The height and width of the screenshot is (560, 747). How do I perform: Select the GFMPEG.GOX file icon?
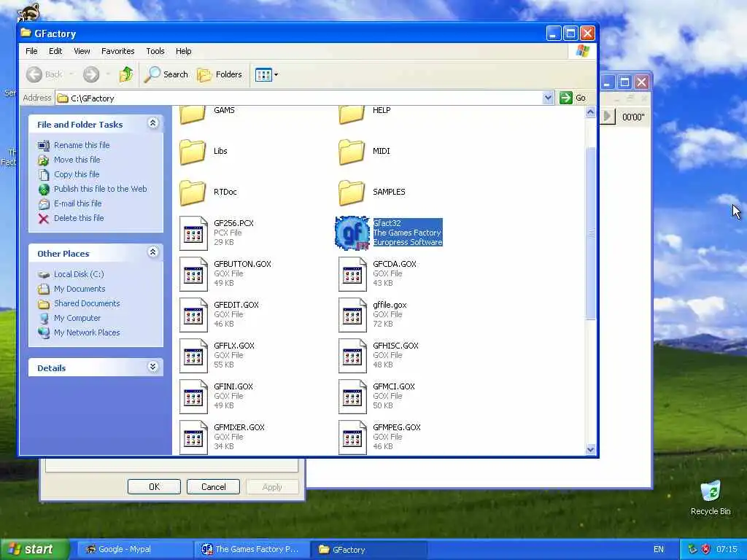[352, 437]
